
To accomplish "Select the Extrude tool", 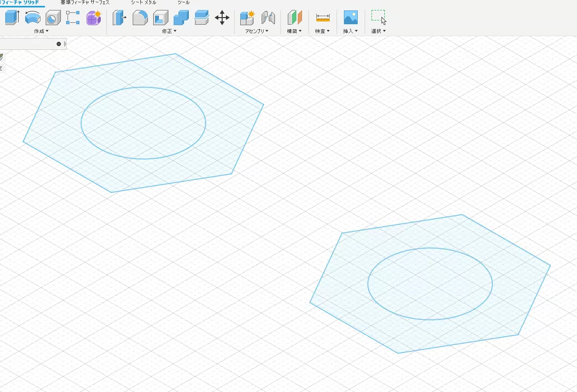I will pos(11,18).
